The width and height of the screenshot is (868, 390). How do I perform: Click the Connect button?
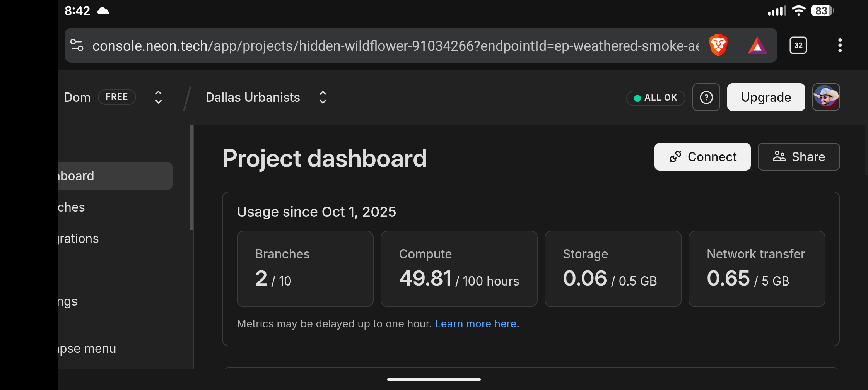[x=702, y=157]
